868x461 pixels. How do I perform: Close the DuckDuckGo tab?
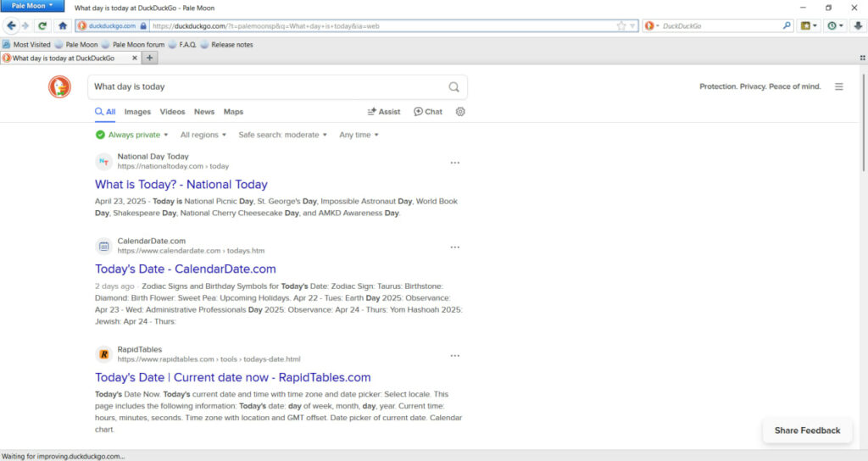point(134,58)
